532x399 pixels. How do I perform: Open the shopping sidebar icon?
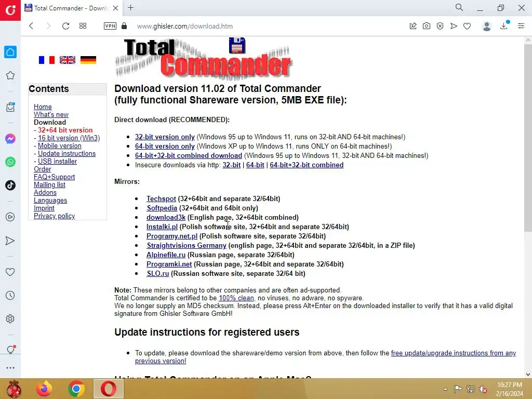pos(10,107)
